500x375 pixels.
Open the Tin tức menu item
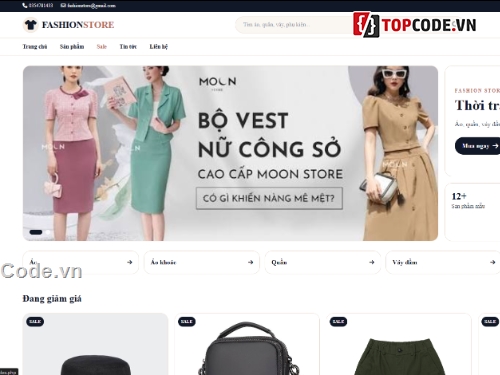tap(128, 47)
